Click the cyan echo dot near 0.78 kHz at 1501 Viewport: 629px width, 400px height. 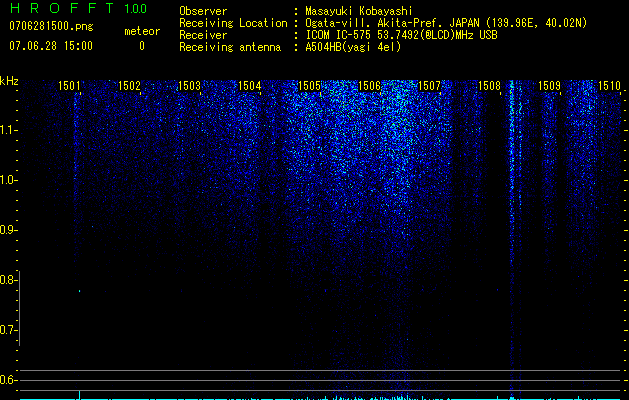tap(79, 291)
